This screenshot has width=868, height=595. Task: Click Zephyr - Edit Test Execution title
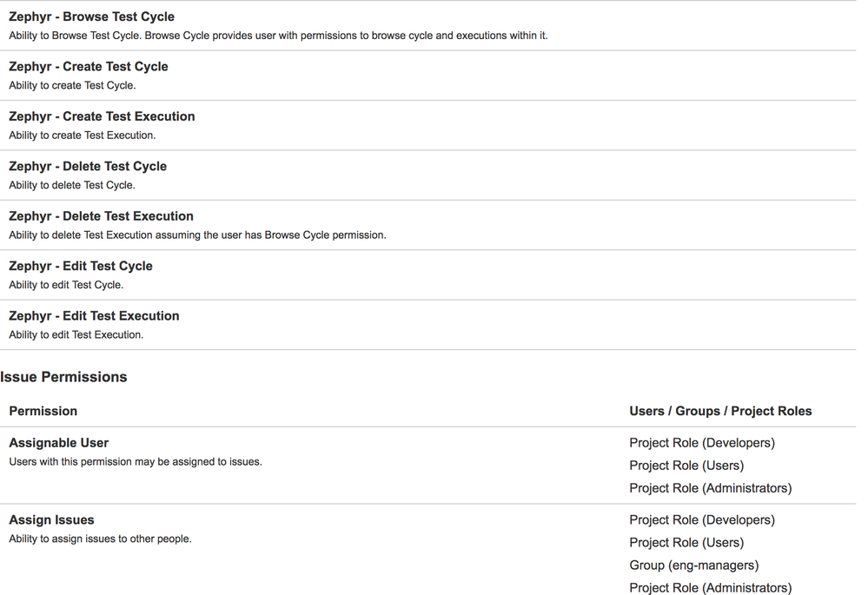click(94, 315)
